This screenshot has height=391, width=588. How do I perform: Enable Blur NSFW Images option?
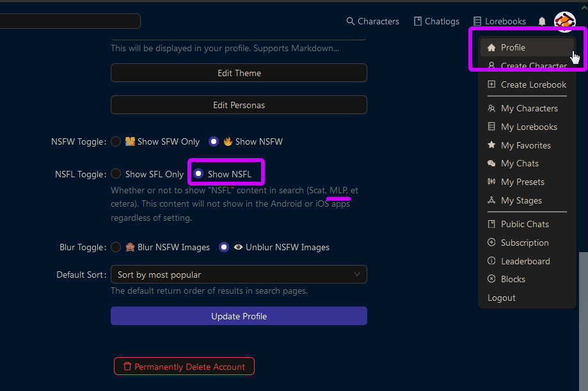coord(116,247)
